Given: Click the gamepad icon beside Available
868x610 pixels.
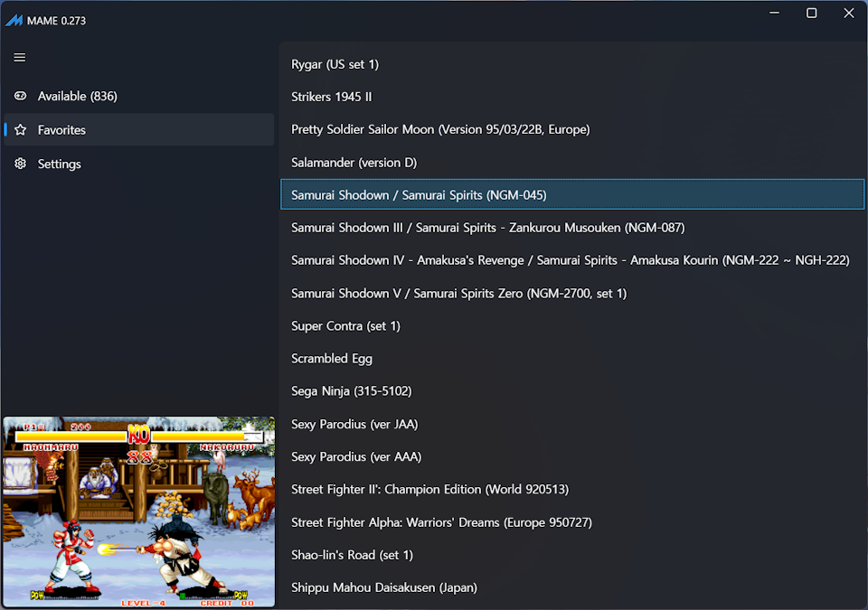Looking at the screenshot, I should 21,96.
